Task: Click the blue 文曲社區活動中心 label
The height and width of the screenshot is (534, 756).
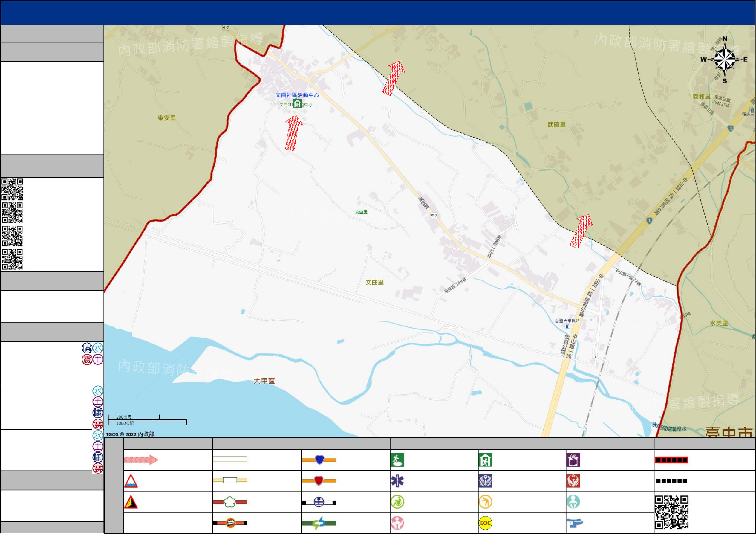Action: (297, 95)
